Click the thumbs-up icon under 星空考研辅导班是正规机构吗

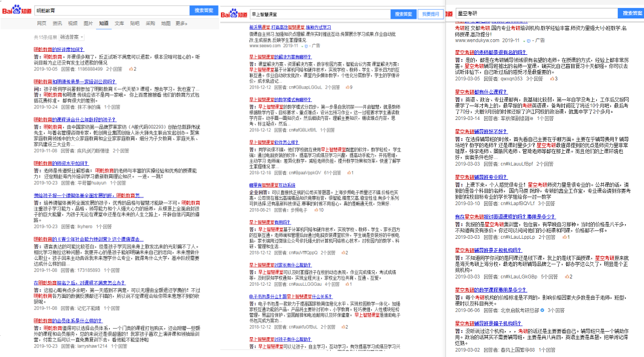coord(567,277)
